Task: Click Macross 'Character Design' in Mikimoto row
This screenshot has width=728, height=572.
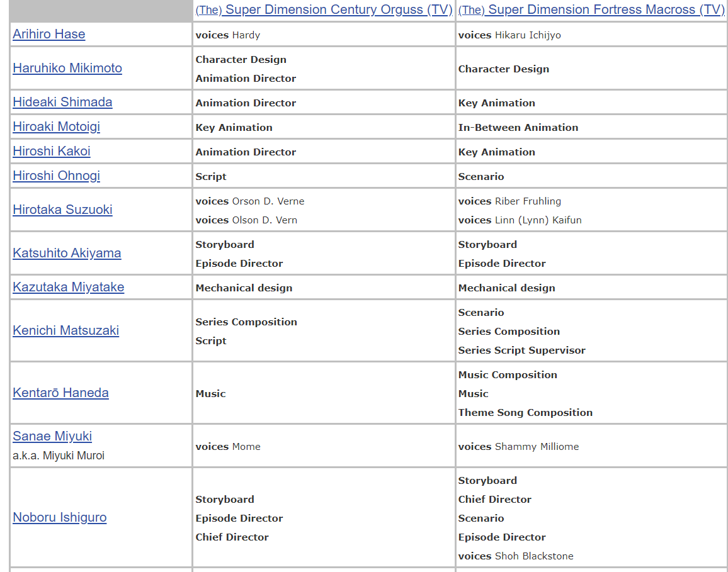Action: click(503, 69)
